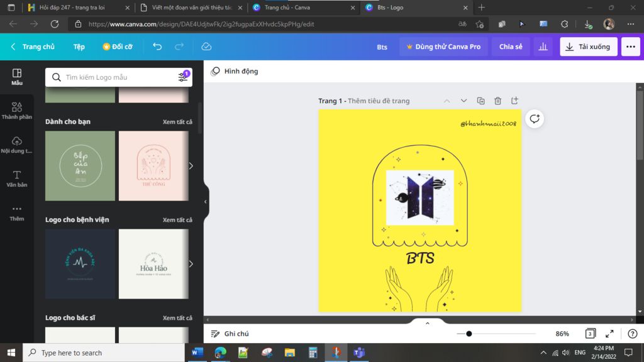Select the dark hospital heartbeat logo template
This screenshot has width=644, height=362.
80,263
